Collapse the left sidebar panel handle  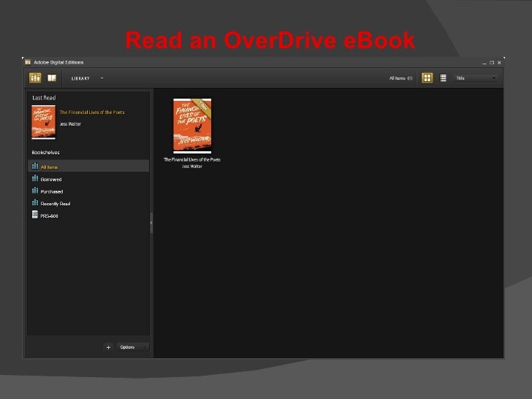(151, 223)
